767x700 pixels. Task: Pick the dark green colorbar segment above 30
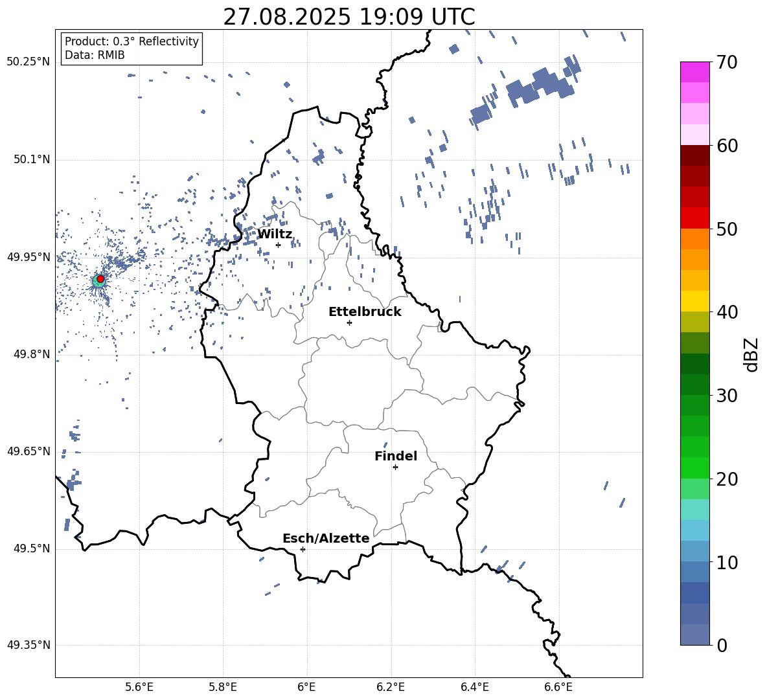tap(695, 385)
